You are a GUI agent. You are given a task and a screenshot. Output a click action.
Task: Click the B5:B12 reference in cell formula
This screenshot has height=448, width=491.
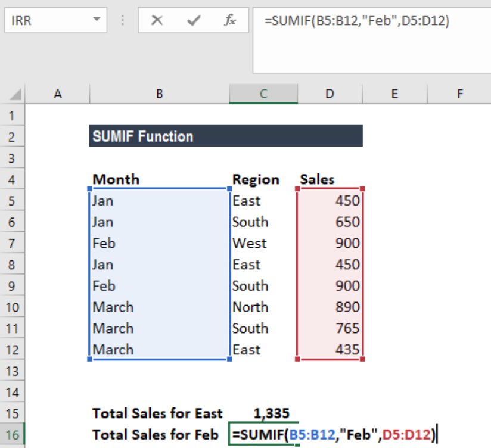(x=312, y=435)
